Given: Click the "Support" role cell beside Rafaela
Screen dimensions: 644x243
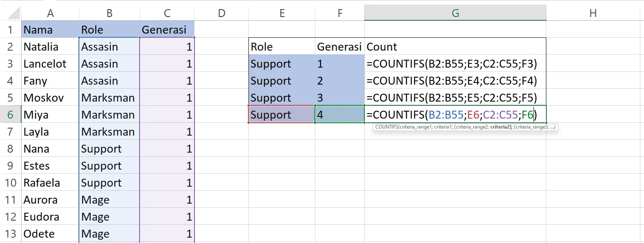Looking at the screenshot, I should pos(109,183).
